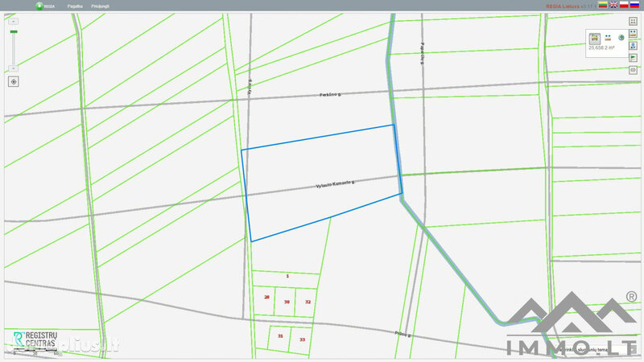
Task: Toggle the measurement tools panel button
Action: 633,34
